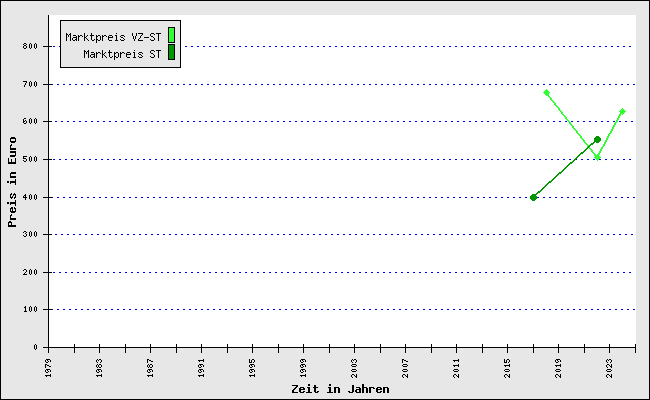Click the y-axis label 700
Screen dimensions: 650x400
pos(30,84)
